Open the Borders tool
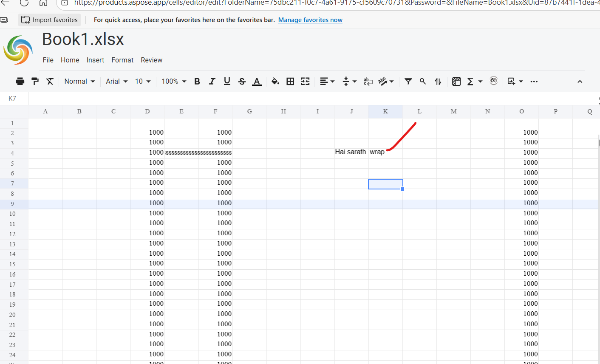This screenshot has height=364, width=600. pos(290,82)
